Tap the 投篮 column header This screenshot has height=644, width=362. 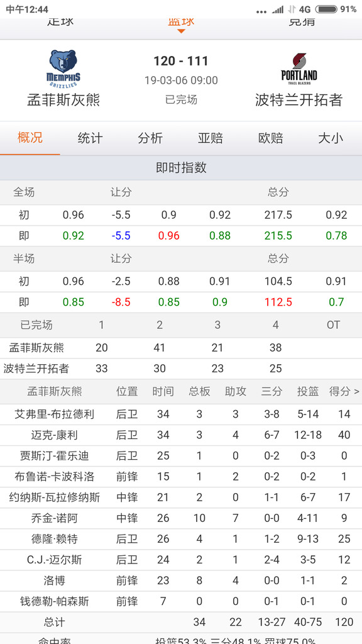pos(308,392)
